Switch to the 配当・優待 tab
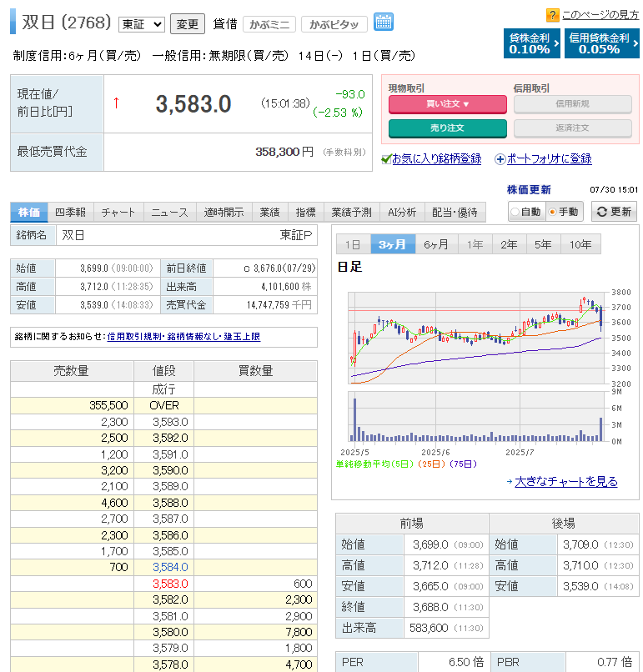643x672 pixels. (x=455, y=212)
